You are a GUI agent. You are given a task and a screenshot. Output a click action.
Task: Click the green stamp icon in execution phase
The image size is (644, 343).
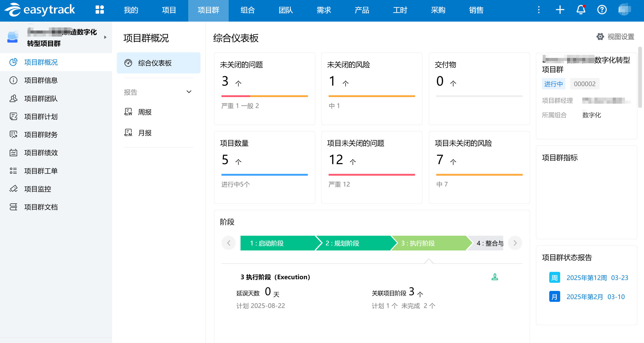pos(495,277)
